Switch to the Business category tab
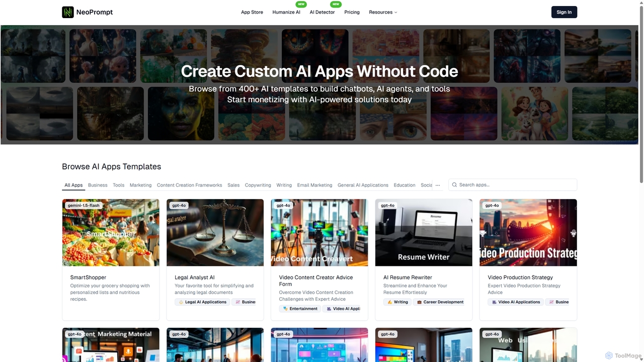 pos(98,185)
